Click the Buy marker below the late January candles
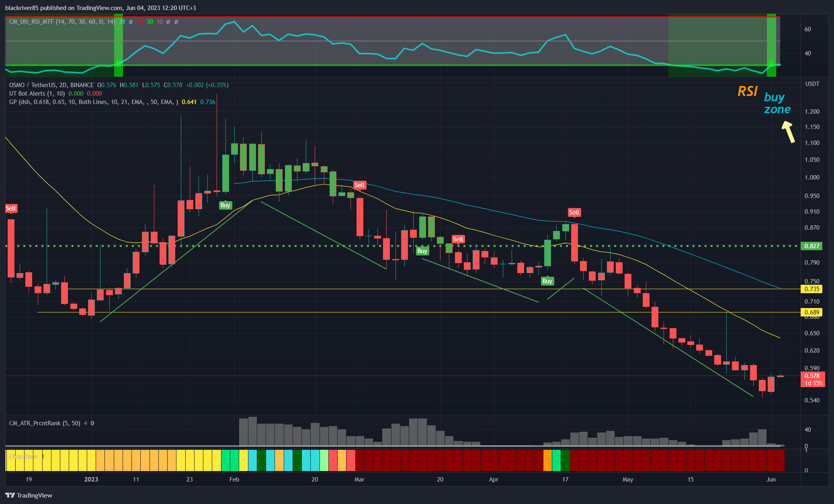 tap(225, 205)
